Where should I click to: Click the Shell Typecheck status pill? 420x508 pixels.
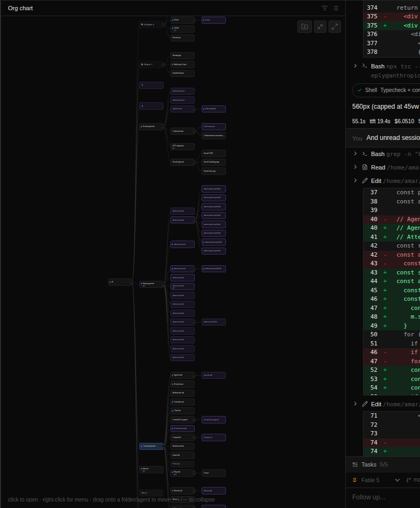tap(386, 90)
